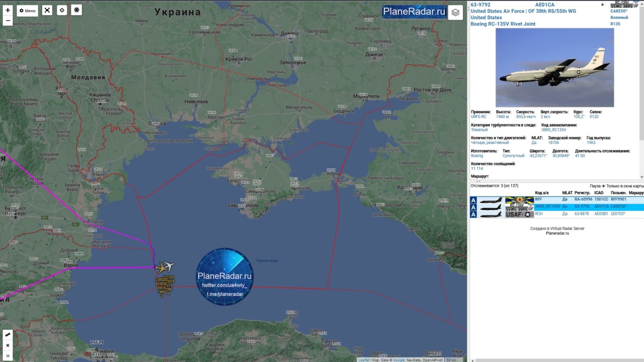
Task: Click Boeing RC-135V Rivet Joint model text
Action: point(503,24)
